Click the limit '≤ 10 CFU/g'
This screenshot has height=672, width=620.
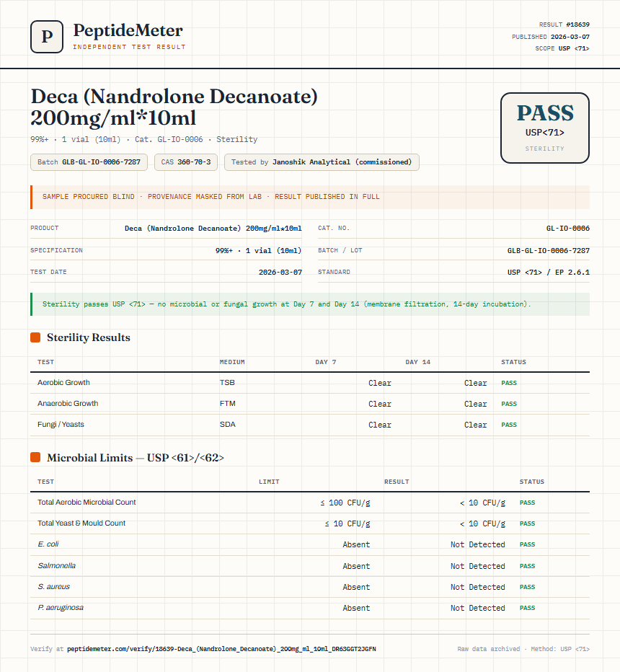click(x=347, y=523)
